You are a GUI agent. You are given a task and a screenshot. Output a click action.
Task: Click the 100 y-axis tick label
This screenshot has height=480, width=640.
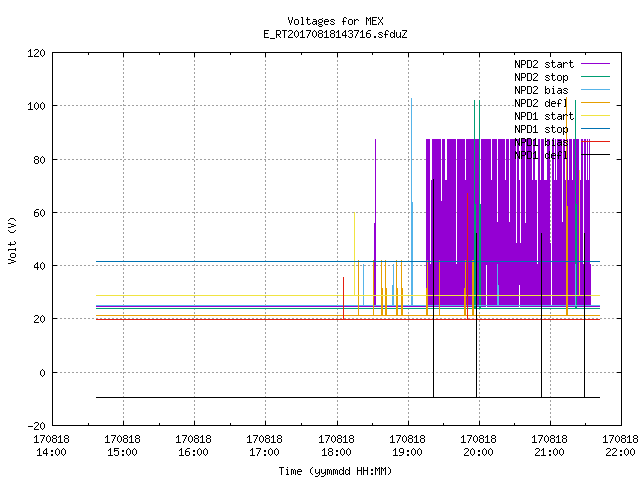pyautogui.click(x=36, y=106)
